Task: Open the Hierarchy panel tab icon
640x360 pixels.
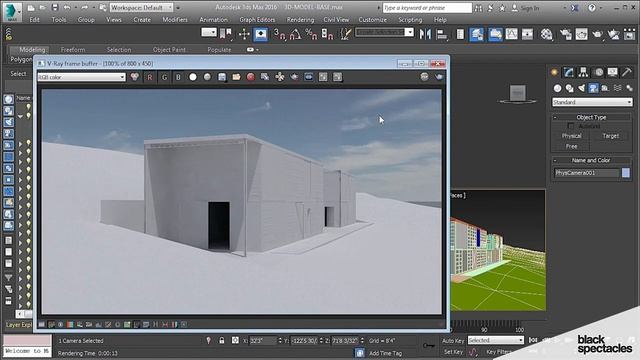Action: click(x=583, y=72)
